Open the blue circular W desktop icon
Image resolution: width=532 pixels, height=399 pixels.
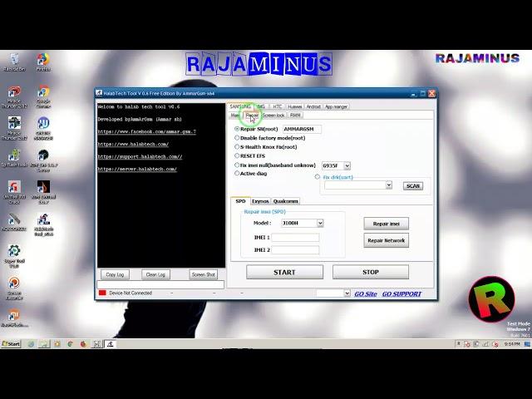coord(43,128)
